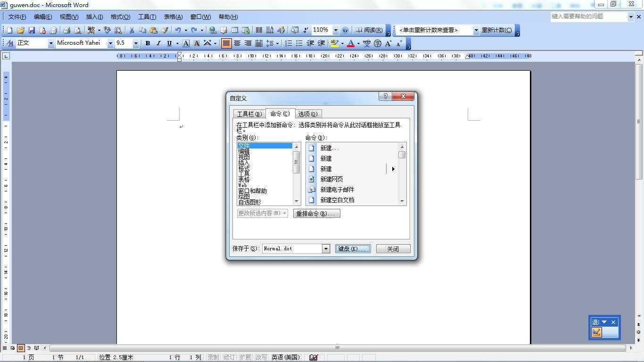Click the Word Help question mark icon

click(345, 30)
